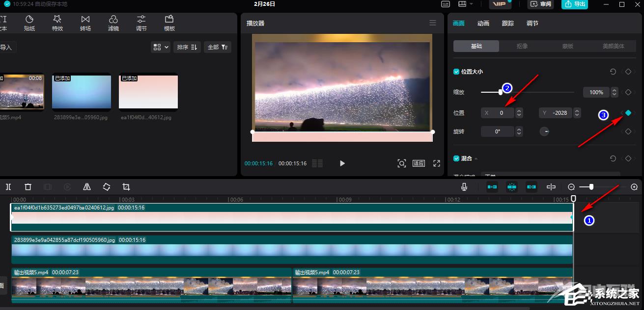Click the active 位置 position keyframe diamond
Viewport: 644px width, 310px height.
[628, 113]
